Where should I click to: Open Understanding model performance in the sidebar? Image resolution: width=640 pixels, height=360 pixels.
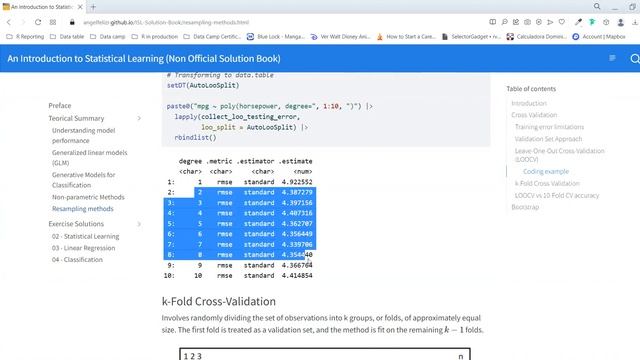(83, 136)
